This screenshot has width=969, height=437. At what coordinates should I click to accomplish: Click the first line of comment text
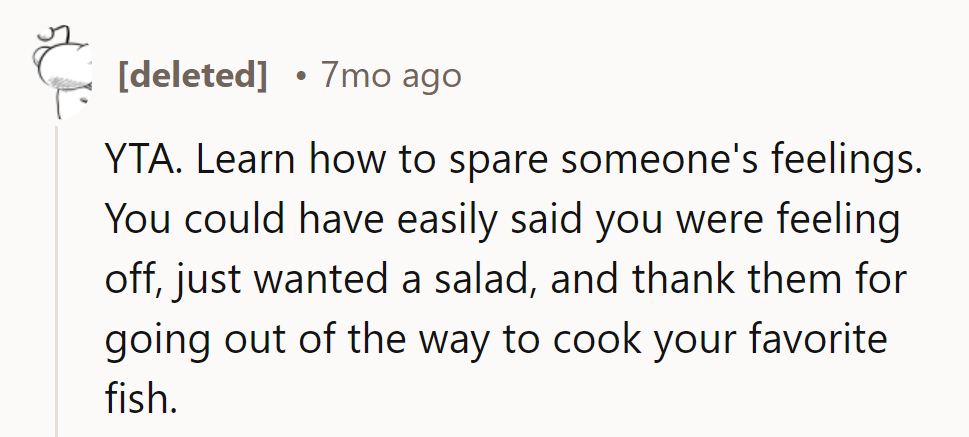pos(510,162)
